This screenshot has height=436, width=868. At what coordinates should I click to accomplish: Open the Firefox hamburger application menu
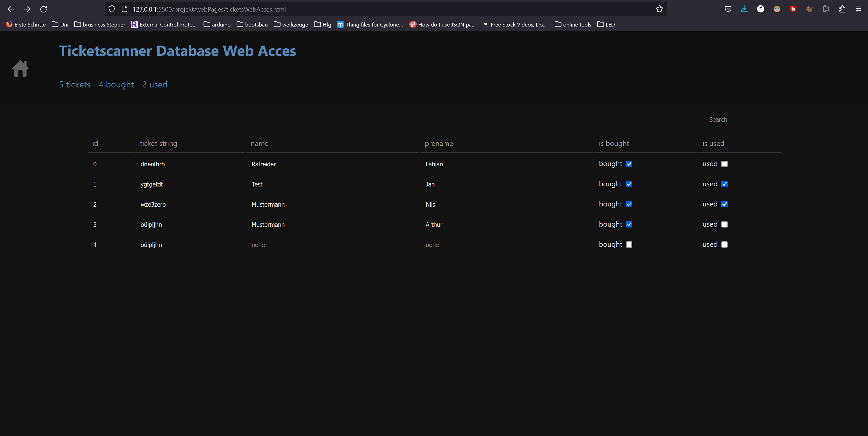click(858, 9)
